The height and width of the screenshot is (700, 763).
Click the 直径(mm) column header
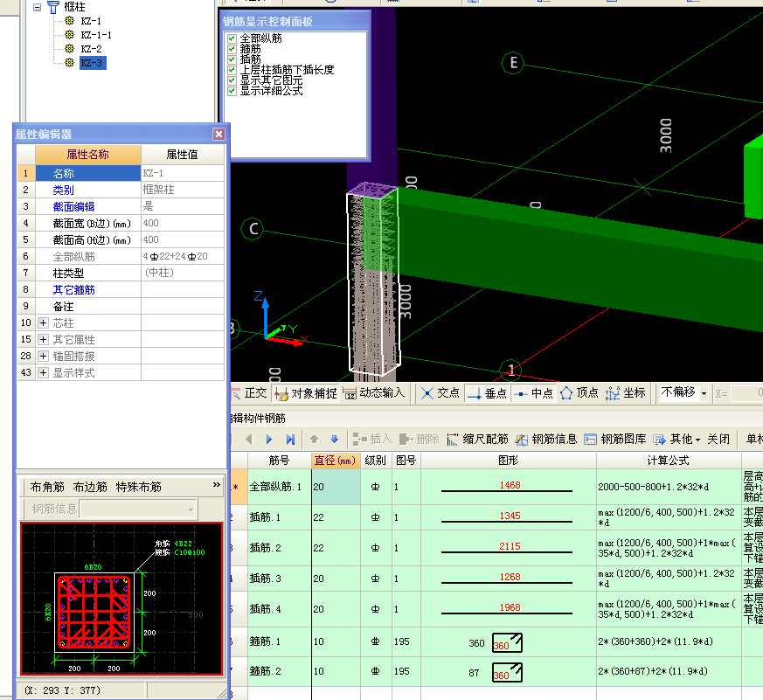tap(336, 461)
